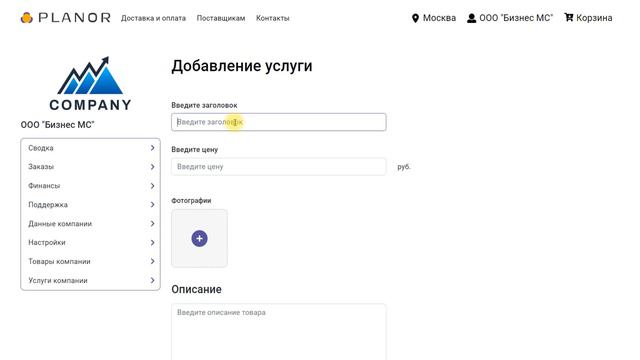
Task: Open the Корзина cart link
Action: tap(594, 18)
